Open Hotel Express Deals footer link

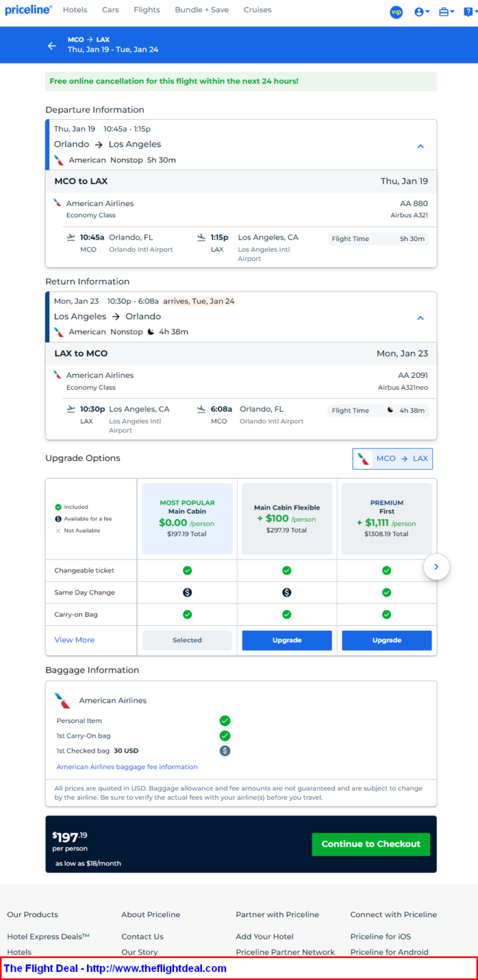49,937
